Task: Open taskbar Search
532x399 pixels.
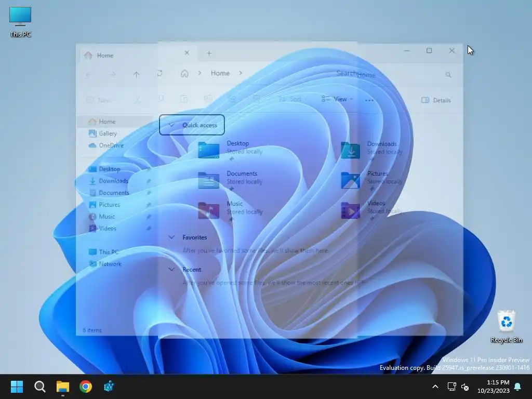Action: pyautogui.click(x=39, y=386)
